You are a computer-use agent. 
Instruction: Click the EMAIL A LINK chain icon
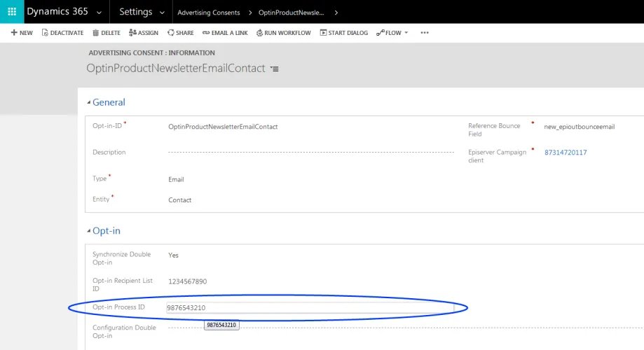tap(206, 32)
